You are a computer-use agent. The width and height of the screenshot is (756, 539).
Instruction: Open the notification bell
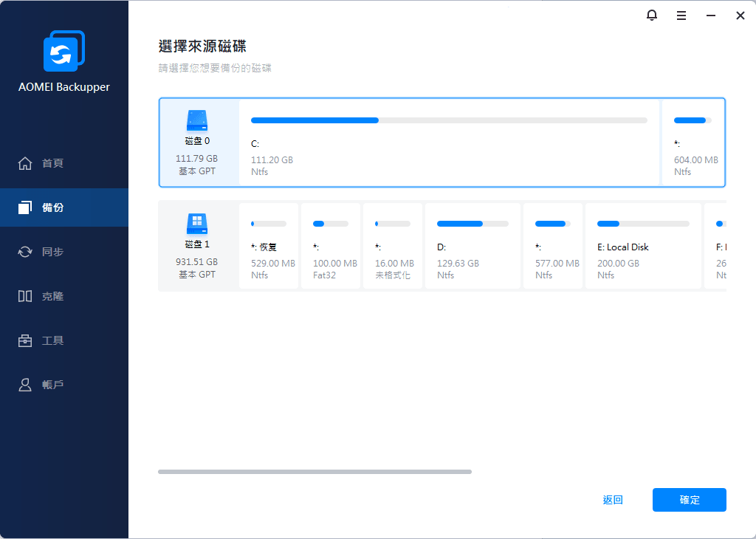click(x=651, y=16)
